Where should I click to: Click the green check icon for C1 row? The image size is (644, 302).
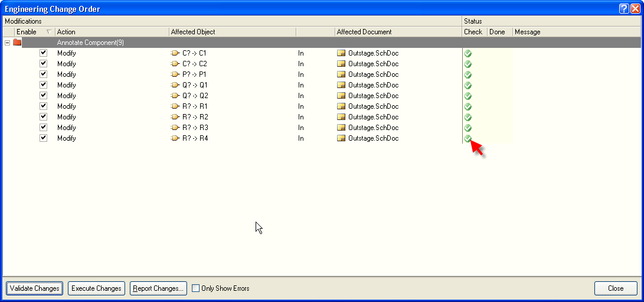click(468, 53)
